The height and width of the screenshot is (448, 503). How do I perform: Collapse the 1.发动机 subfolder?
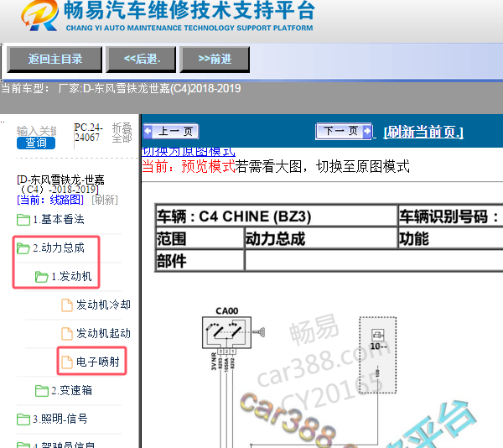pos(71,277)
